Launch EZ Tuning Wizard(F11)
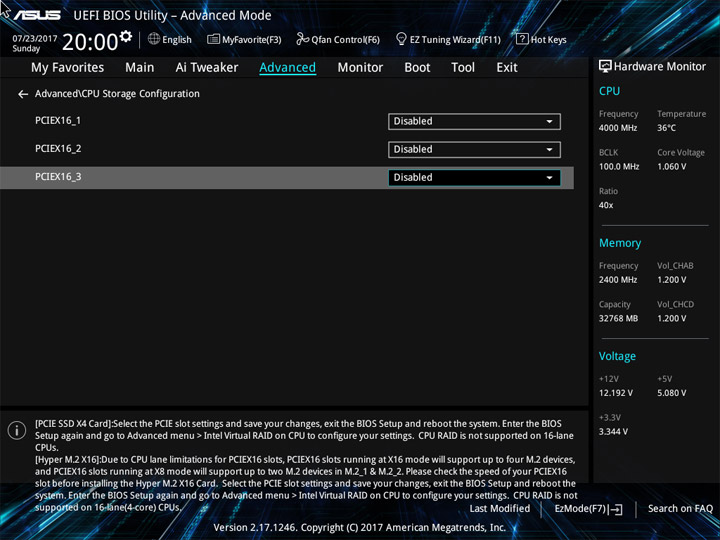 click(455, 40)
